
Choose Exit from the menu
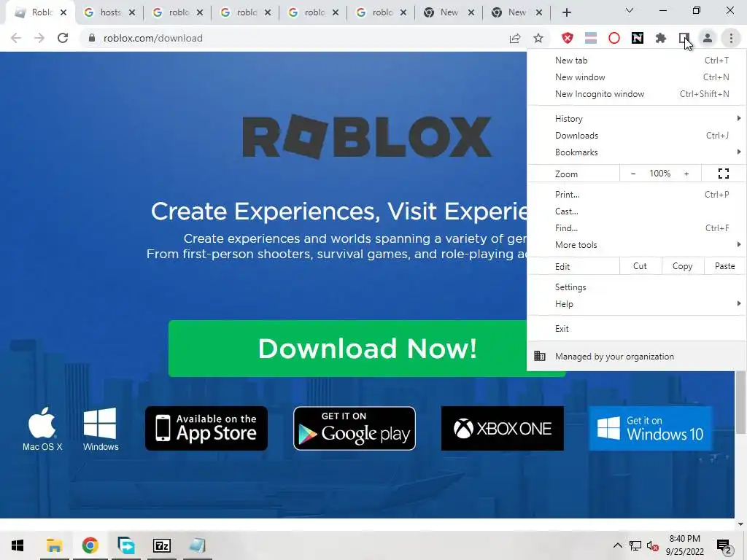click(x=636, y=329)
